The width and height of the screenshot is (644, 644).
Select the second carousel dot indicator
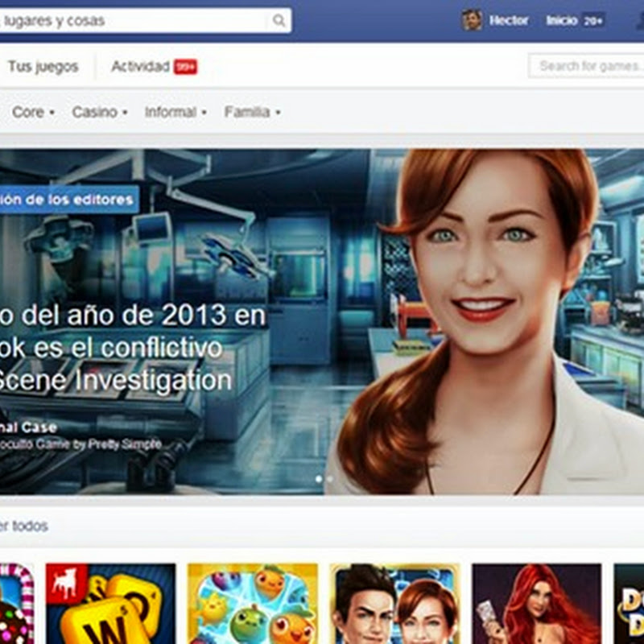[x=329, y=478]
